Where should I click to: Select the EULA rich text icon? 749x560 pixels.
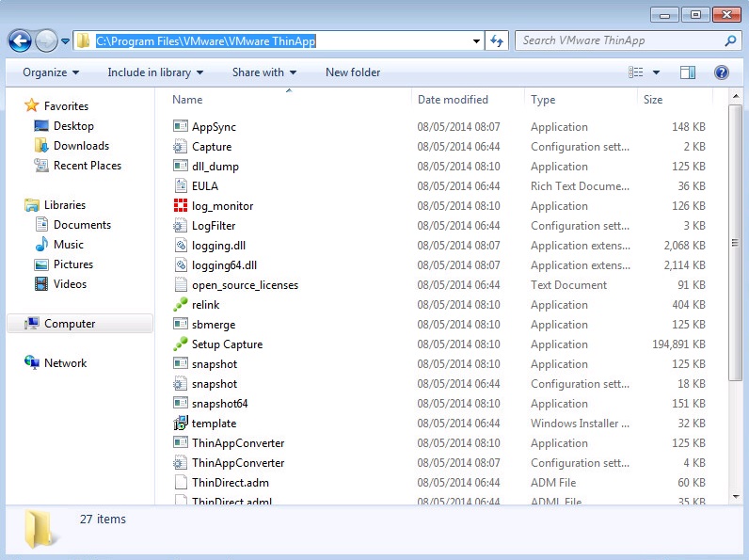180,185
